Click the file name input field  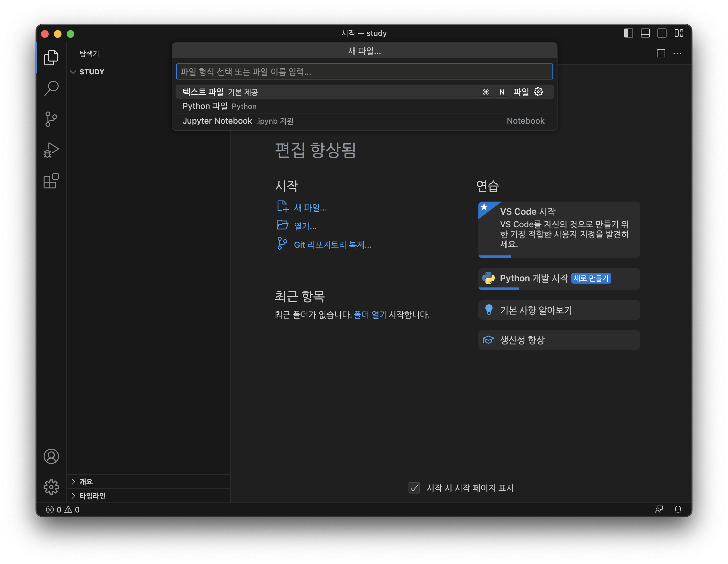coord(364,72)
